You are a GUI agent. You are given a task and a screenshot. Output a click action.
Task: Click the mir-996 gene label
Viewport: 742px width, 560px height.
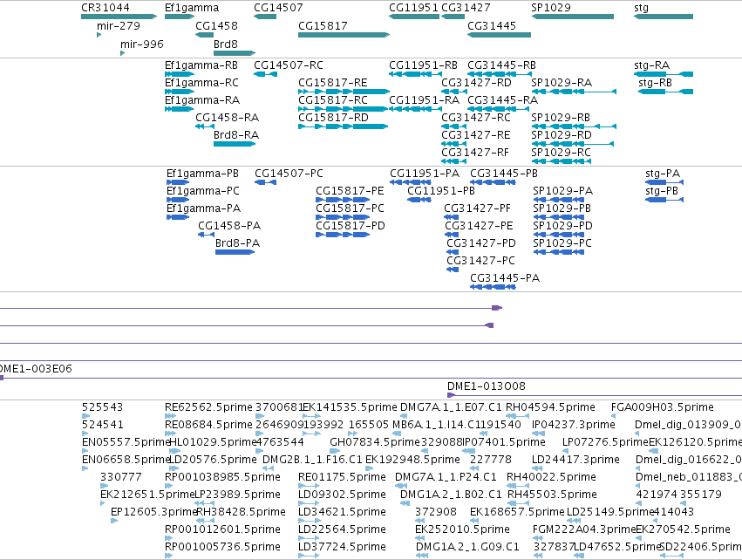pos(142,44)
